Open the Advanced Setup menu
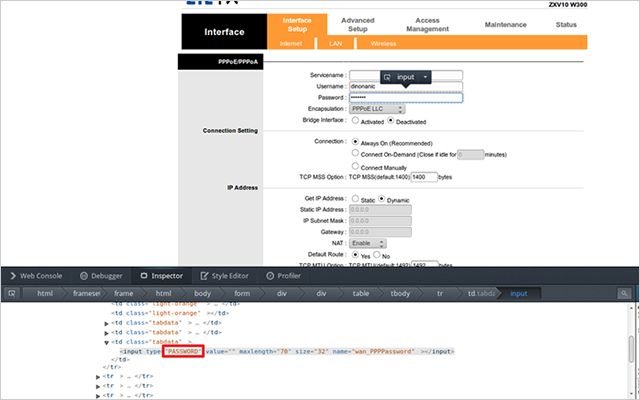Image resolution: width=640 pixels, height=400 pixels. point(357,24)
